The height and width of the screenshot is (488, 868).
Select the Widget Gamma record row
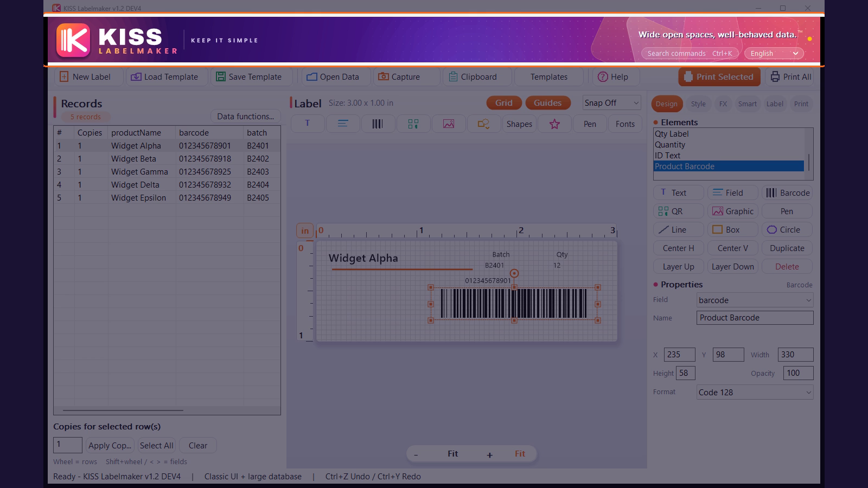click(167, 172)
